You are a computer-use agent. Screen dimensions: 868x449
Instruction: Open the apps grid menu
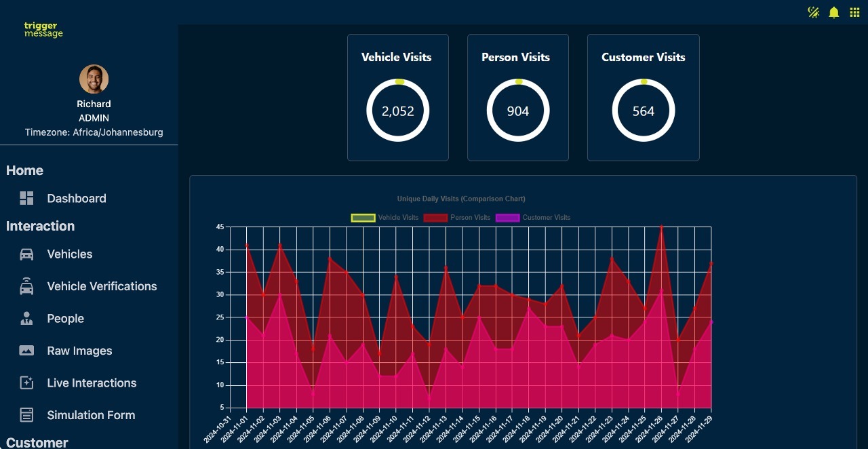tap(854, 12)
